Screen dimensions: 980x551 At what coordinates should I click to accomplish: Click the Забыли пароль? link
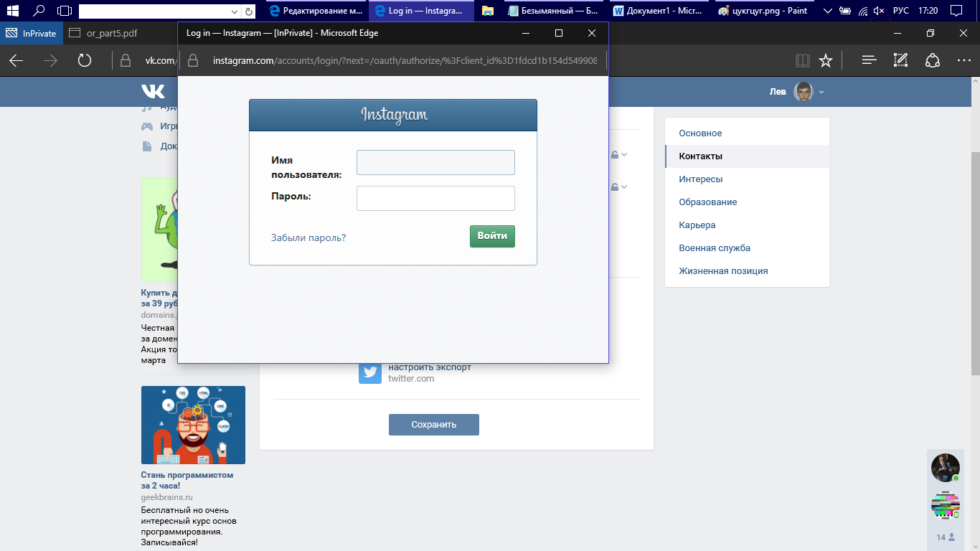(x=308, y=237)
